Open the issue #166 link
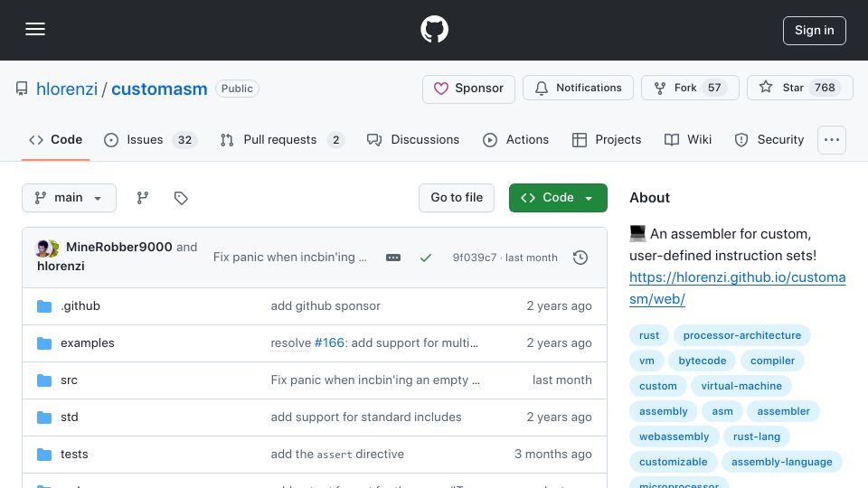The image size is (868, 488). [x=329, y=343]
